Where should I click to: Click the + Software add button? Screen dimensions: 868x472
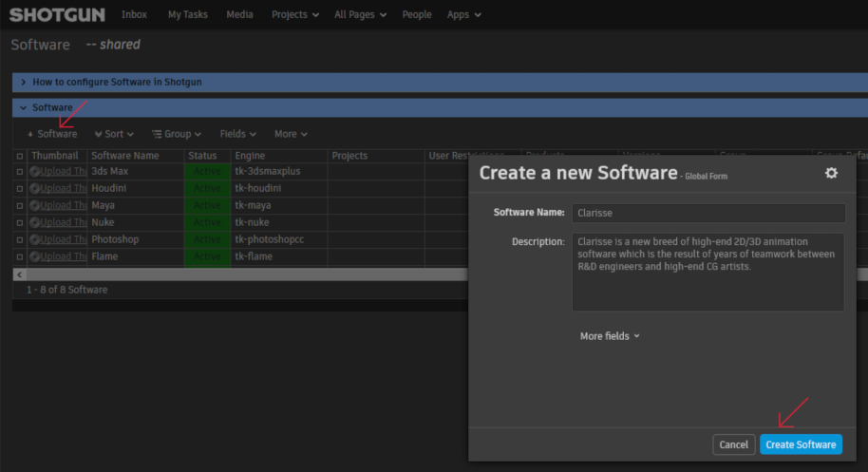click(52, 134)
